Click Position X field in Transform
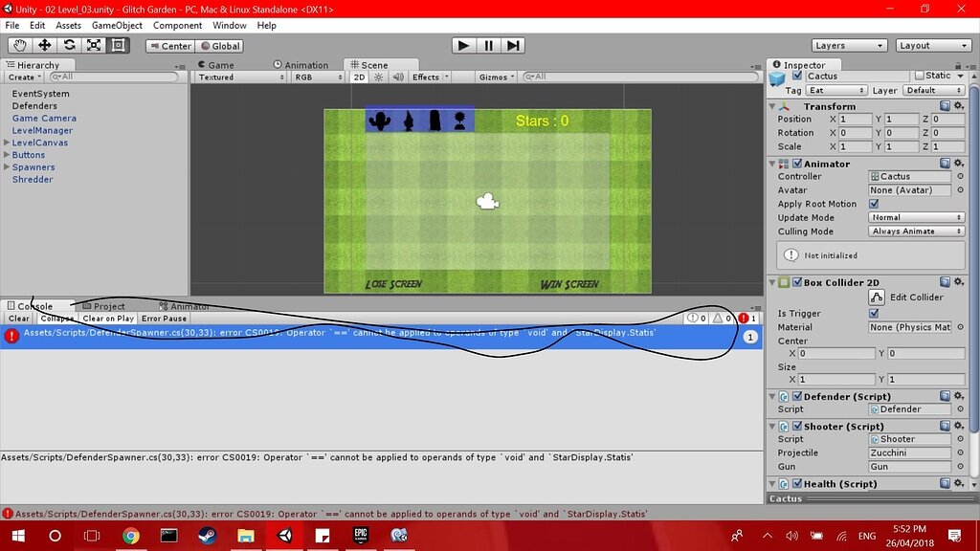The image size is (980, 551). tap(855, 119)
